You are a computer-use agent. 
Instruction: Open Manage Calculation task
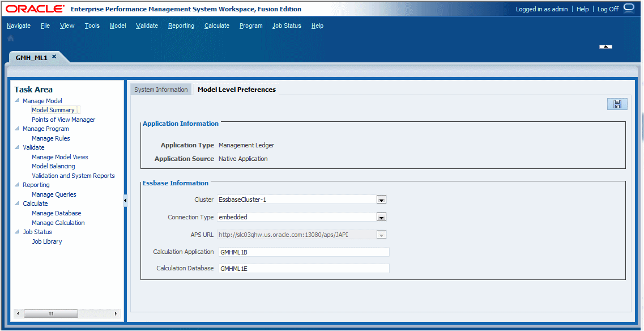tap(58, 223)
